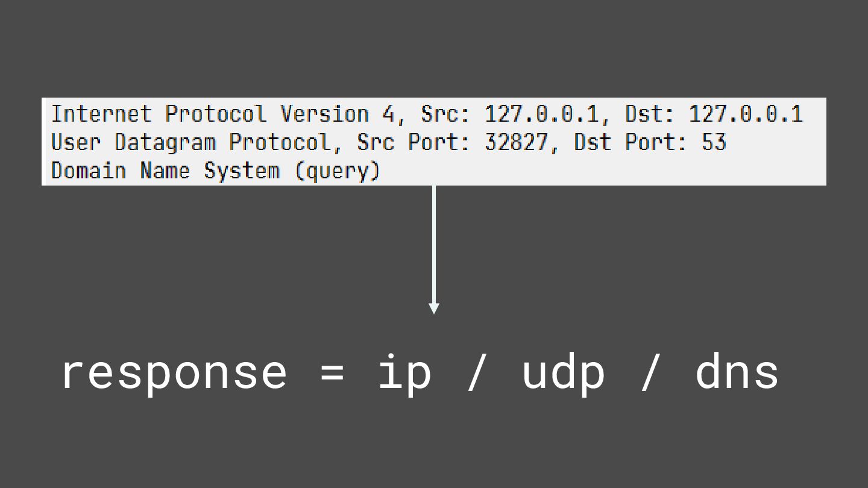The image size is (868, 488).
Task: Click the equals sign in the code
Action: [x=333, y=372]
